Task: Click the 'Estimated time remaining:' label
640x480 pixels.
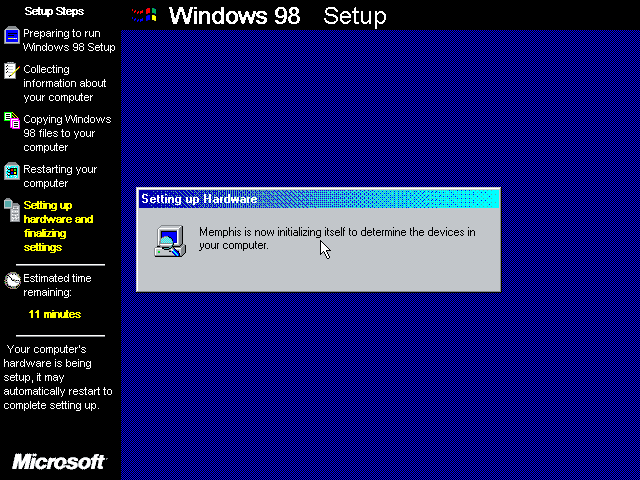Action: pos(57,285)
